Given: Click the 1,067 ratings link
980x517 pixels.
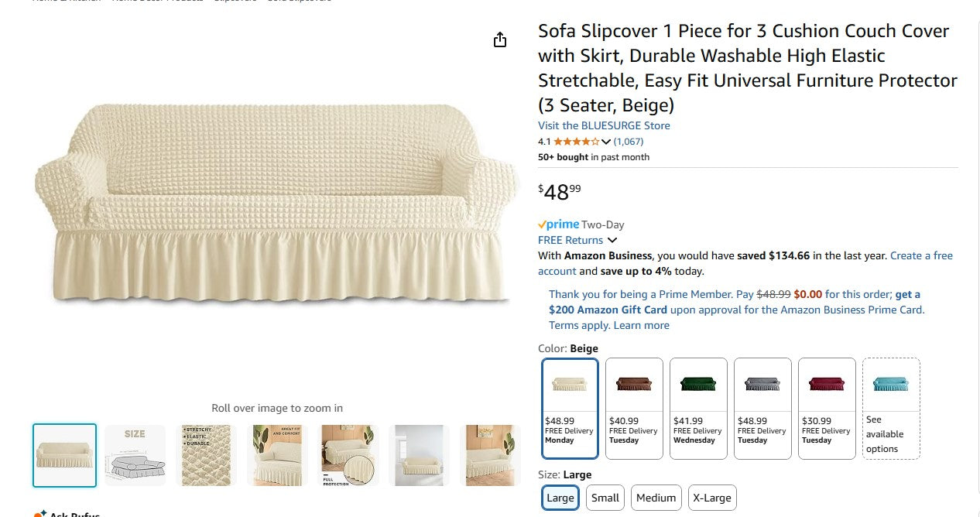Looking at the screenshot, I should click(628, 142).
